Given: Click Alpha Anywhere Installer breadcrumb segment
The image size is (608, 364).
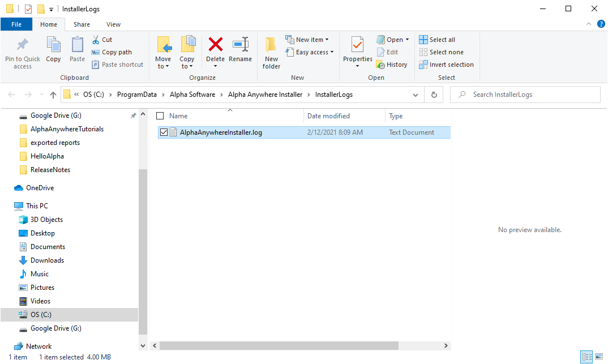Looking at the screenshot, I should click(x=266, y=95).
